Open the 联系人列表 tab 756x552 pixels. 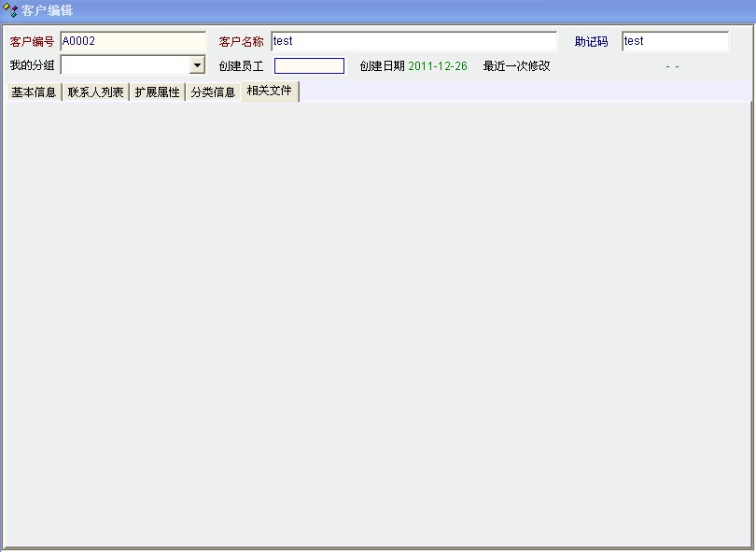(x=95, y=92)
